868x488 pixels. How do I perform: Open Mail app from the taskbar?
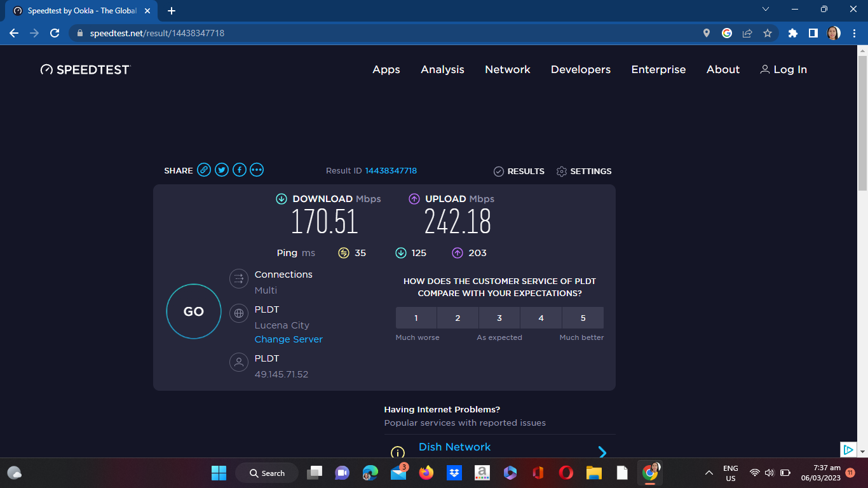(x=398, y=473)
